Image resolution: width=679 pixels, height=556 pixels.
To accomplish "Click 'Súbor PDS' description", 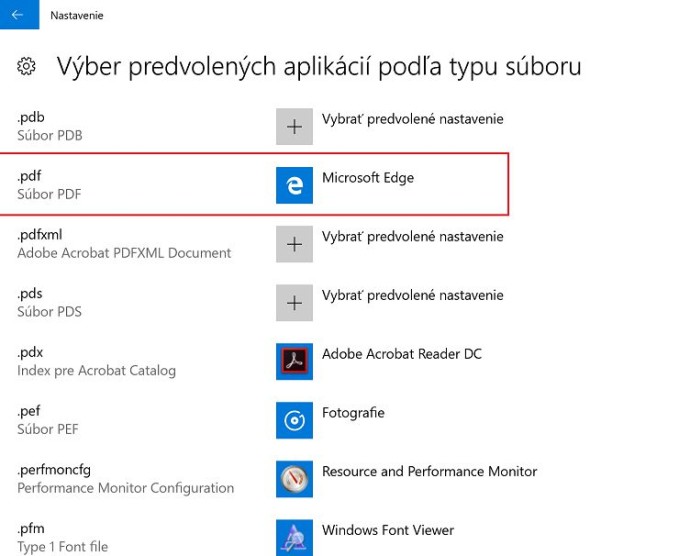I will [49, 312].
